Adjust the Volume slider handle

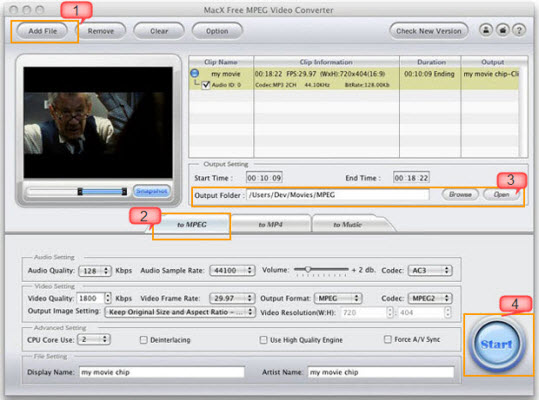pos(308,269)
